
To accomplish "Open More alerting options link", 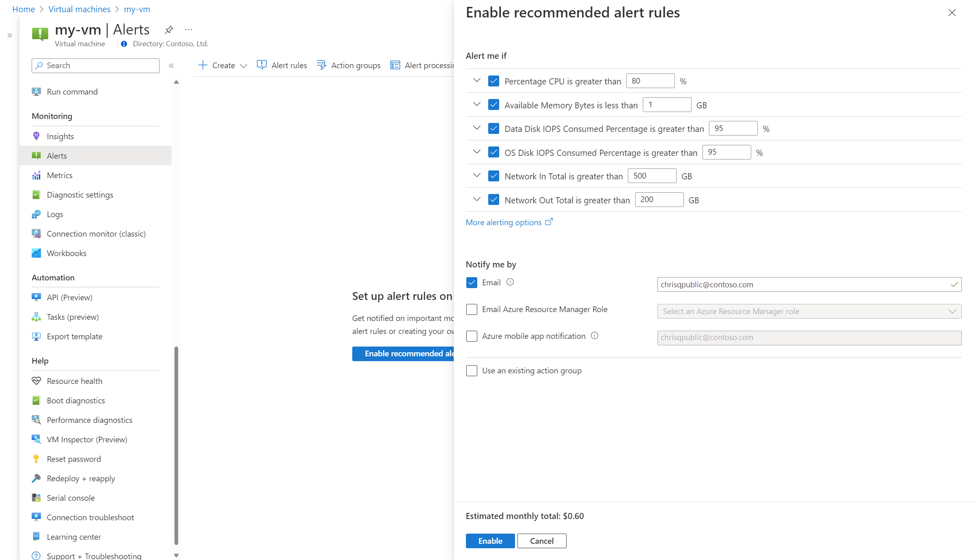I will [x=504, y=222].
